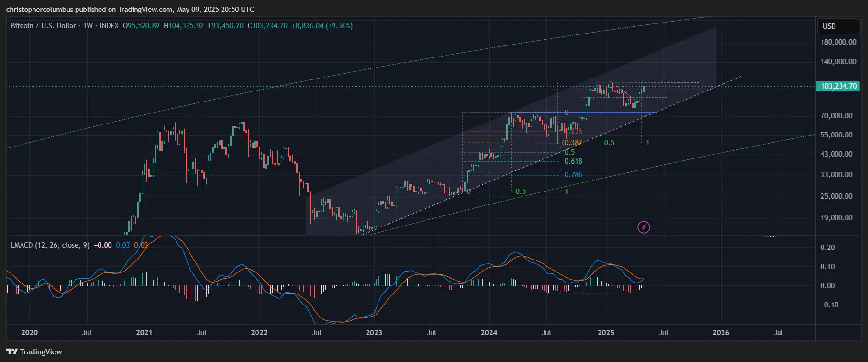The height and width of the screenshot is (362, 868).
Task: Click the +8,836.04 (+9.36%) change value
Action: (322, 26)
